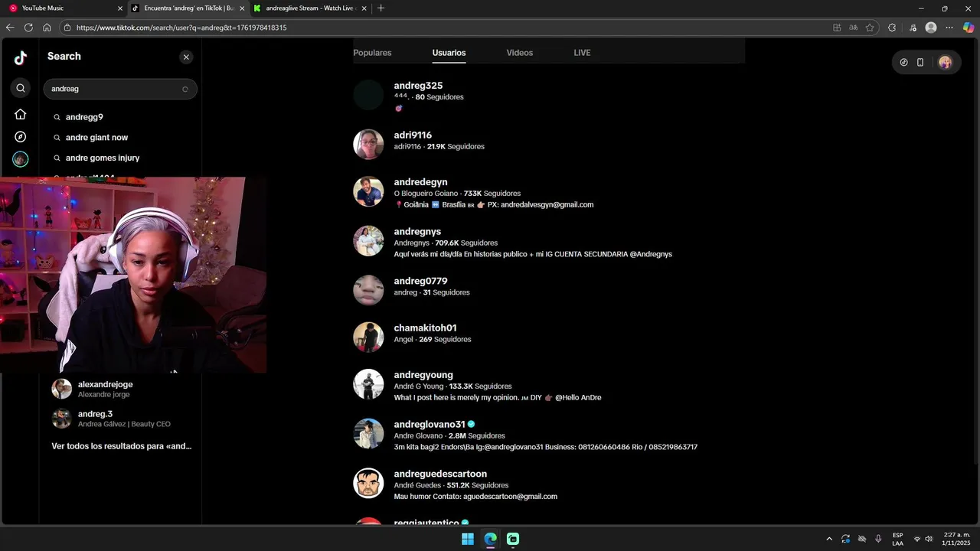Click adri9116 profile picture
The image size is (980, 551).
368,145
